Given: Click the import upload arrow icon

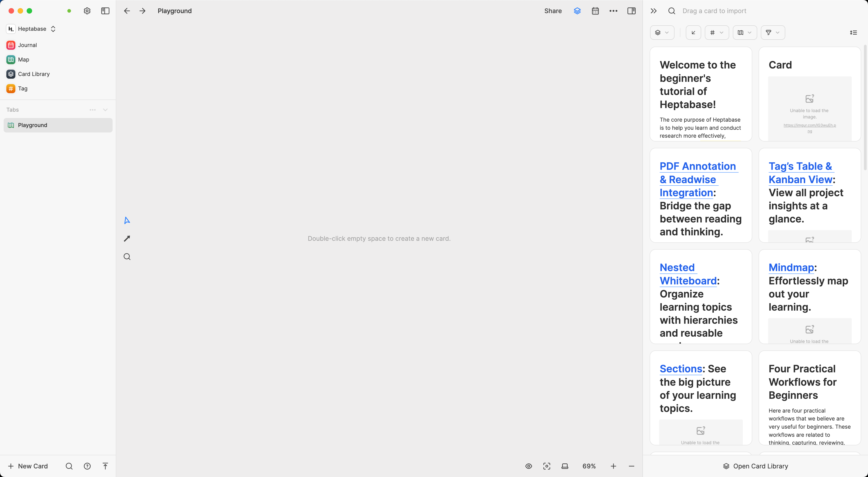Looking at the screenshot, I should click(x=105, y=466).
